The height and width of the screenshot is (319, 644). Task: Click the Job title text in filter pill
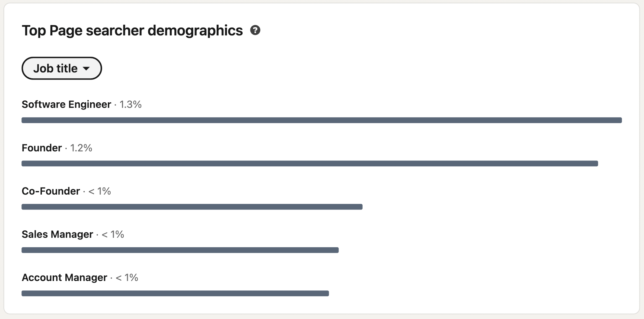tap(56, 68)
